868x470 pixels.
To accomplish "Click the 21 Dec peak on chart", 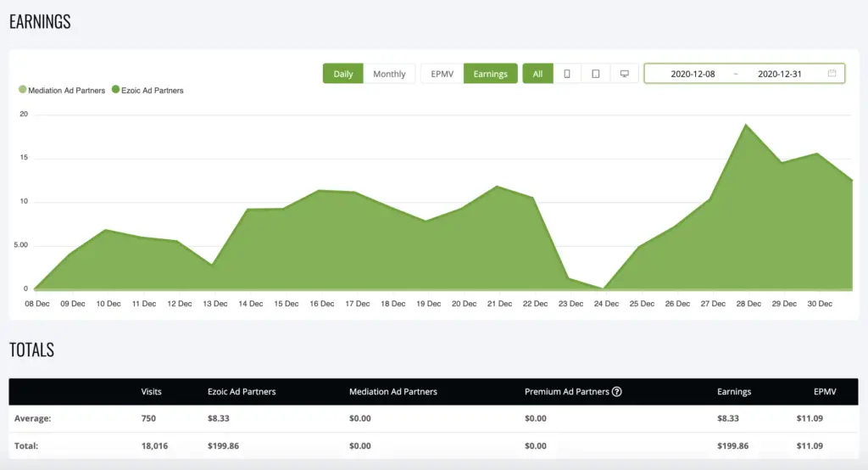I will (x=498, y=187).
